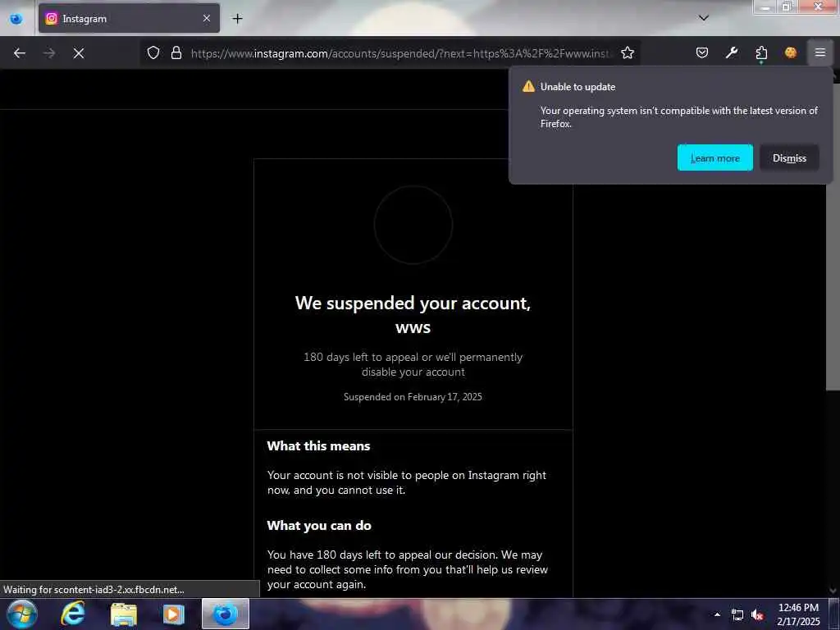Image resolution: width=840 pixels, height=630 pixels.
Task: Open the Windows Start menu
Action: coord(22,614)
